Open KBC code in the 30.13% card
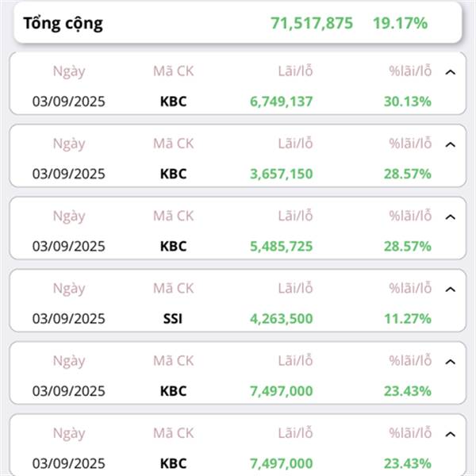This screenshot has width=476, height=476. tap(173, 102)
